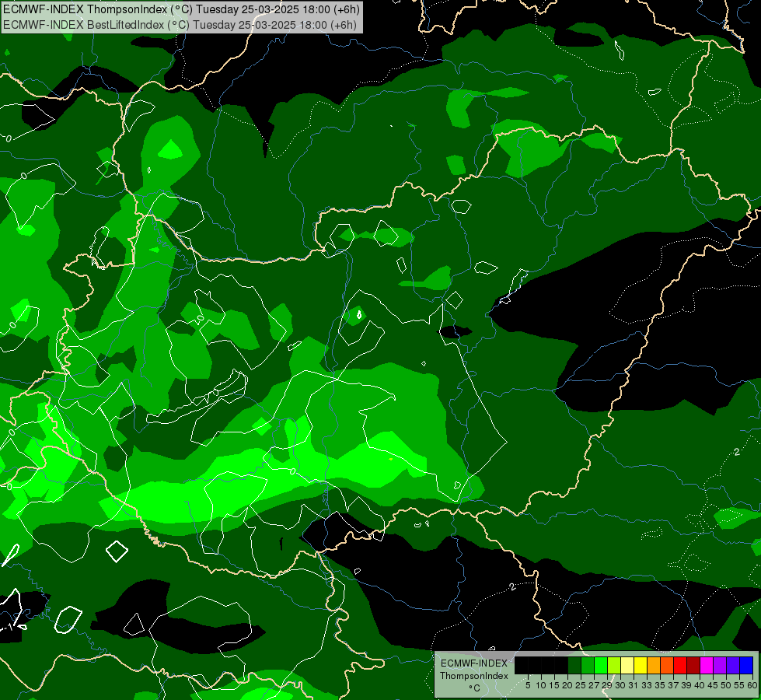Select the blue 55-60 legend swatch
Image resolution: width=761 pixels, height=700 pixels.
pos(746,666)
